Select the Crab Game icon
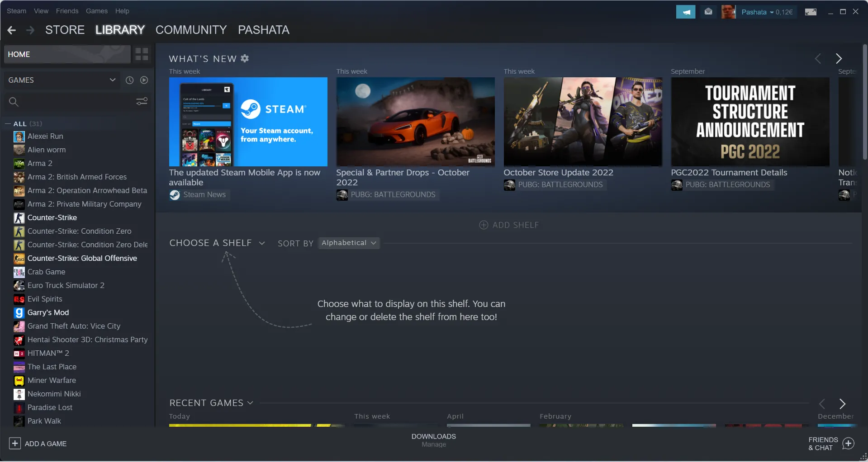 click(x=19, y=272)
